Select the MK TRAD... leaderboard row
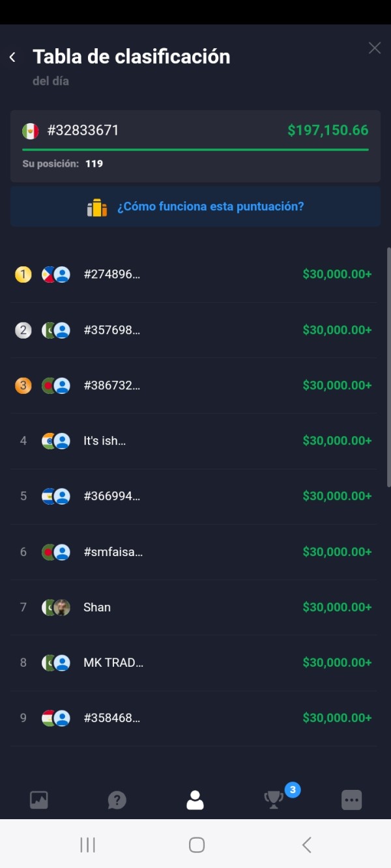 coord(195,663)
